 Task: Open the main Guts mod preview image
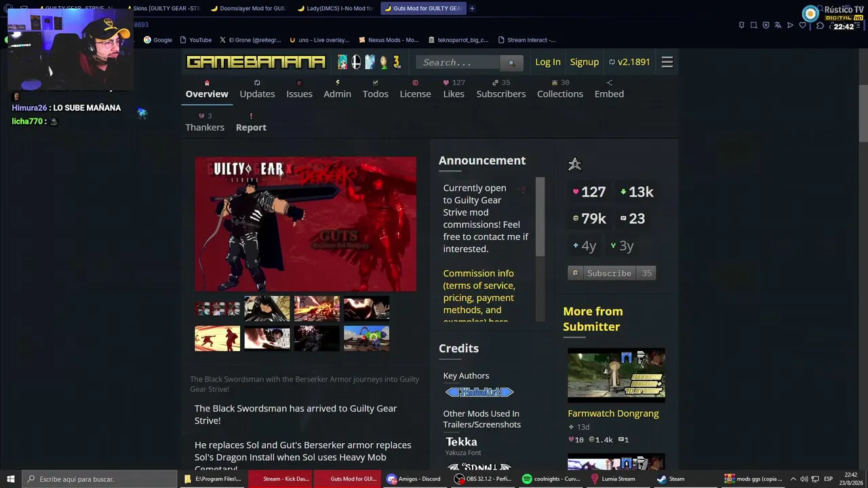pos(306,224)
